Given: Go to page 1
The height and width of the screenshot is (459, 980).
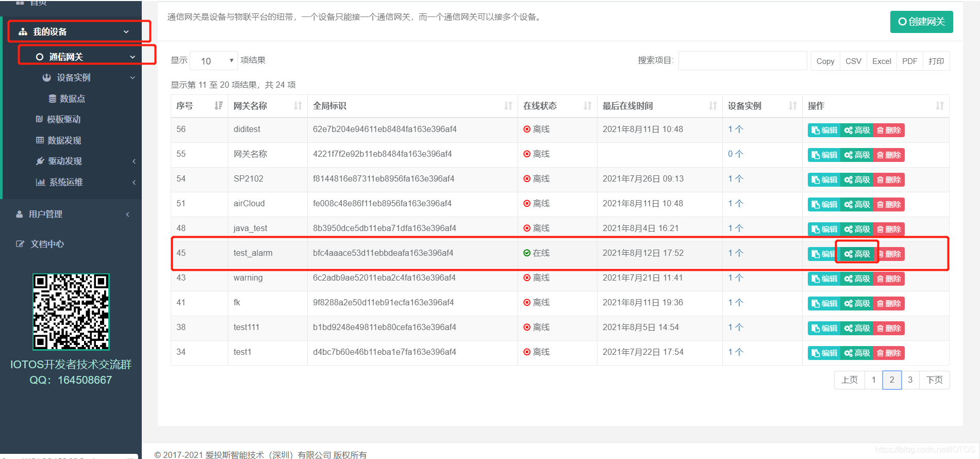Looking at the screenshot, I should pos(873,380).
